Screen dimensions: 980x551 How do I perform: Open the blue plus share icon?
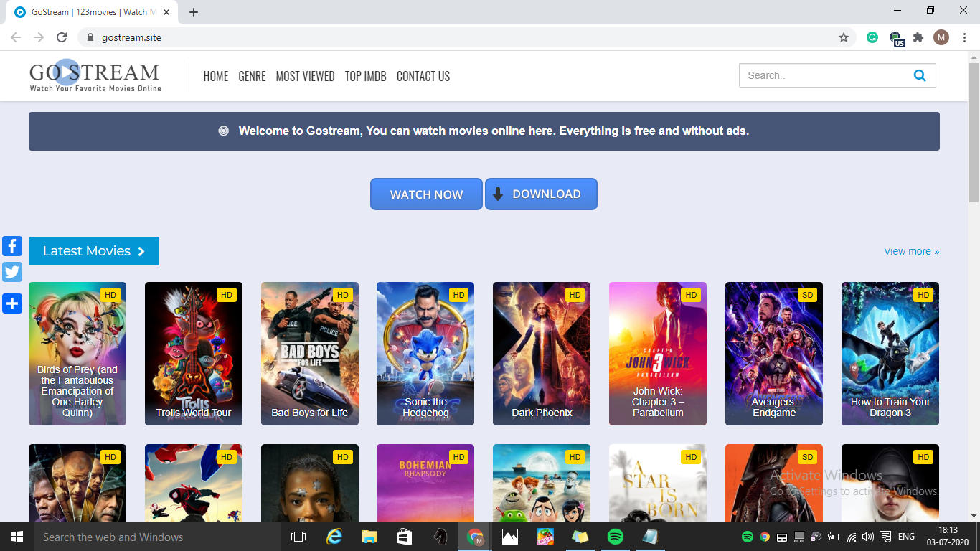(12, 303)
